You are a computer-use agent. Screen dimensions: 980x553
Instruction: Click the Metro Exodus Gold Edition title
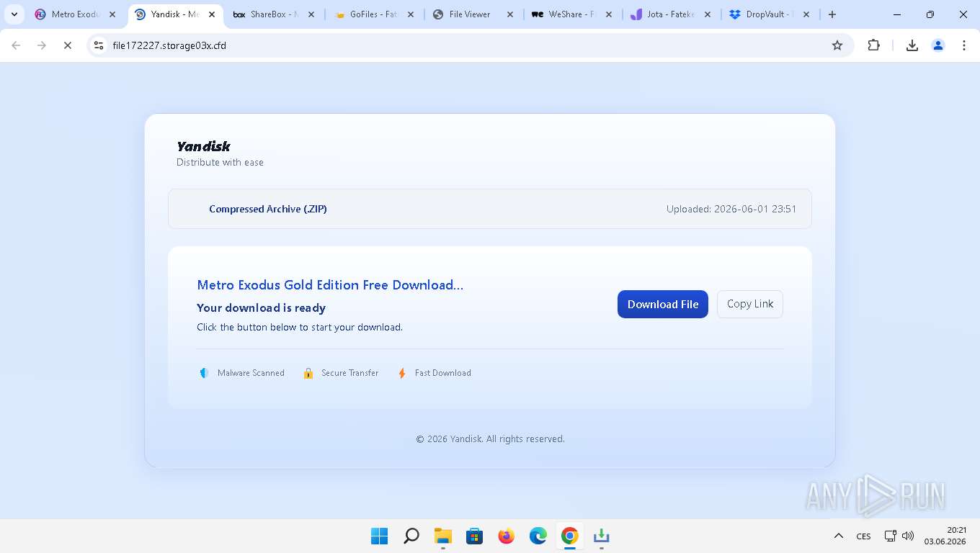(330, 285)
